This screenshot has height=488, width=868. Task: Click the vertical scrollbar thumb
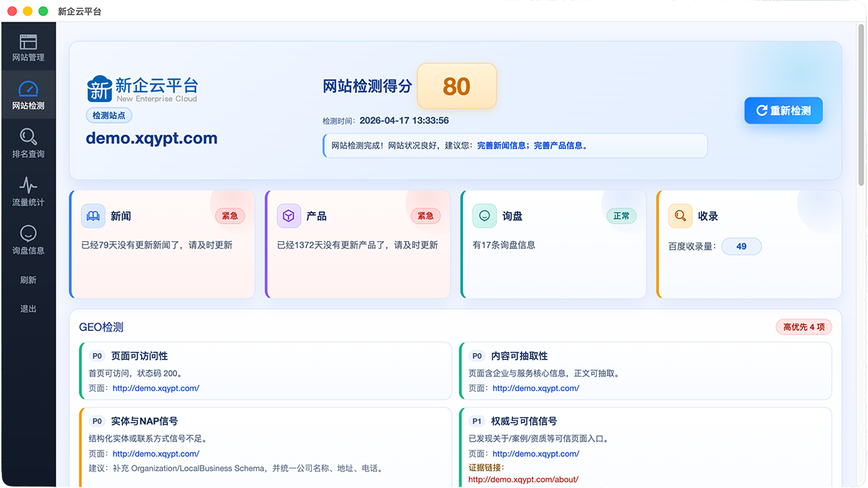point(861,105)
